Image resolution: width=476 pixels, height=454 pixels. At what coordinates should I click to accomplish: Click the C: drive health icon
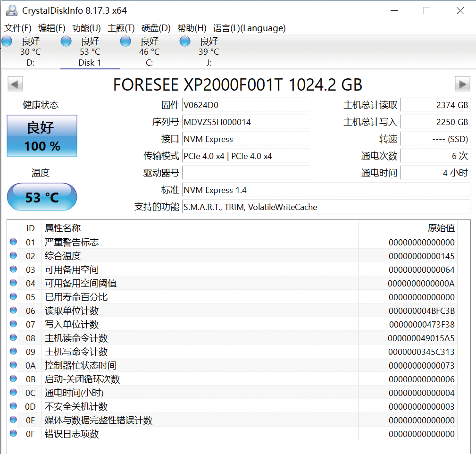point(125,42)
